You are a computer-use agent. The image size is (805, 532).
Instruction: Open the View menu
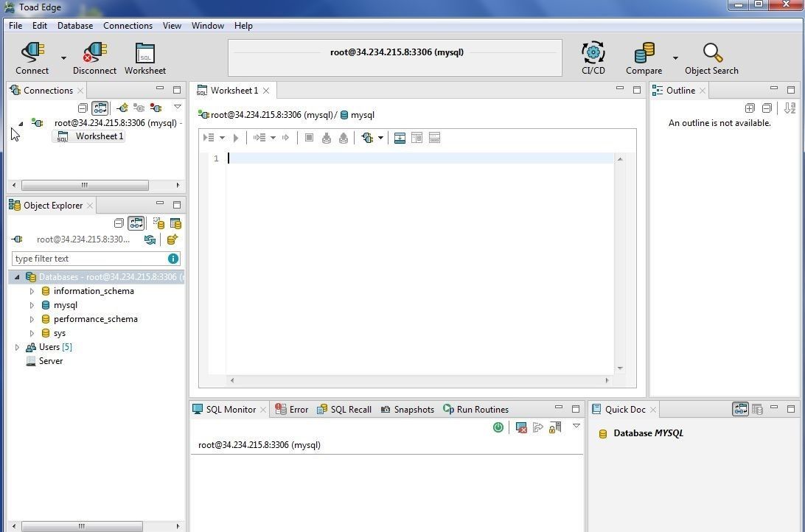[172, 26]
